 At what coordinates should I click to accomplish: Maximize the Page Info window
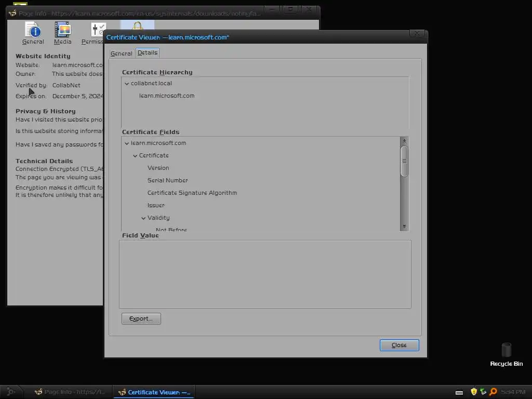290,9
